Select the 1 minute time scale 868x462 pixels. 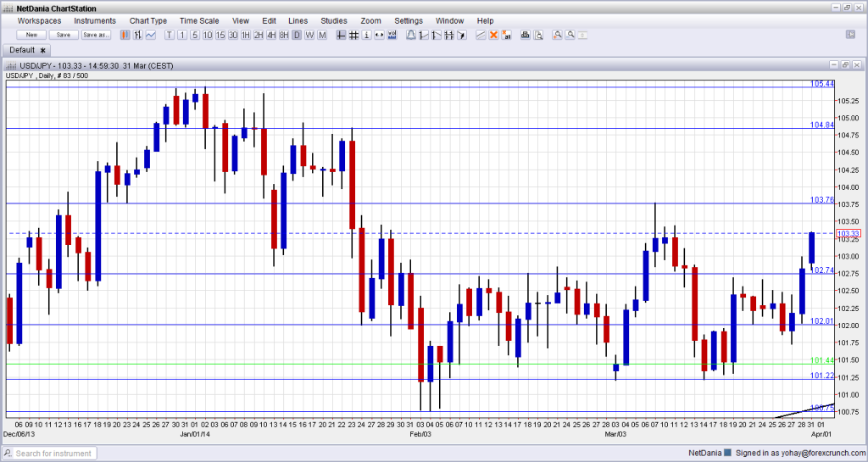pyautogui.click(x=182, y=35)
